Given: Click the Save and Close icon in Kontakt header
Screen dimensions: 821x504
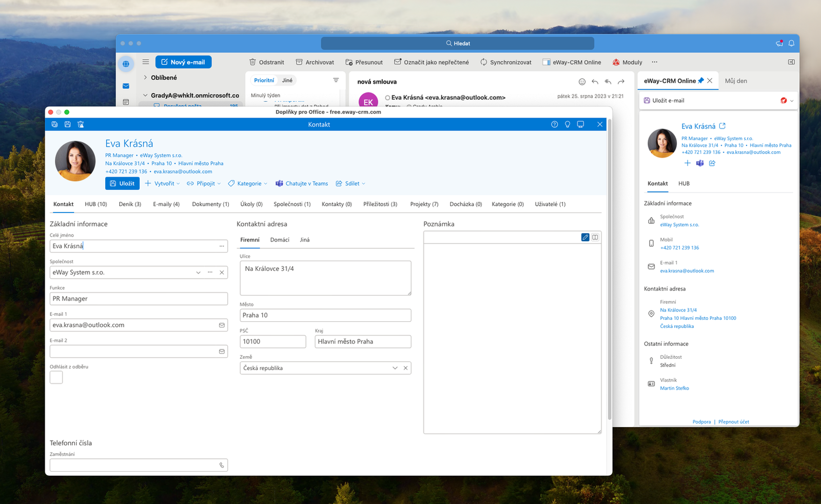Looking at the screenshot, I should point(54,124).
